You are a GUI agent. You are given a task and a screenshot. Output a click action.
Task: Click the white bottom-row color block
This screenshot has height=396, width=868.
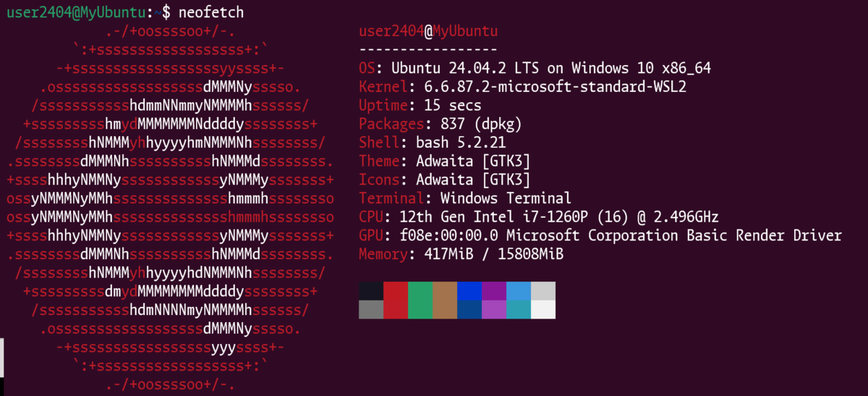543,309
